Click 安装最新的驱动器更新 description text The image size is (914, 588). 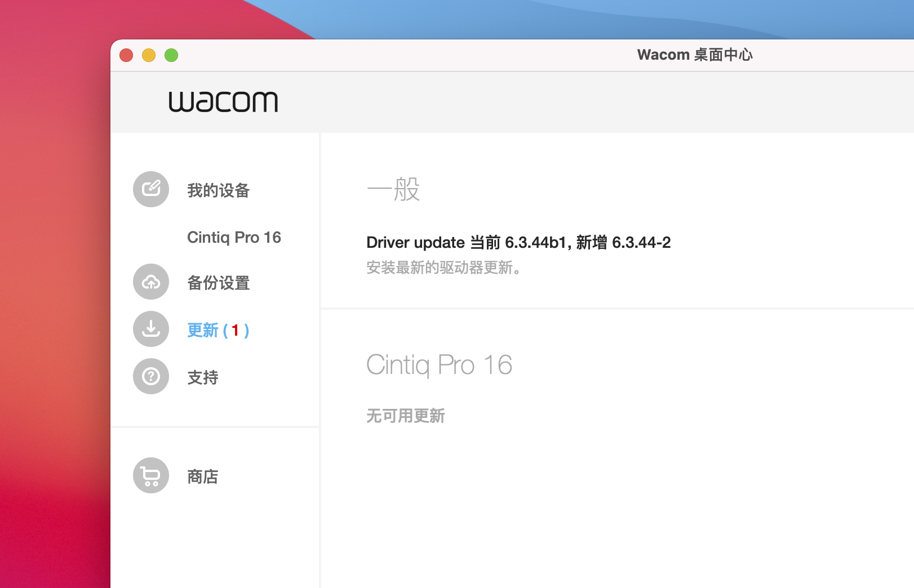[x=444, y=269]
